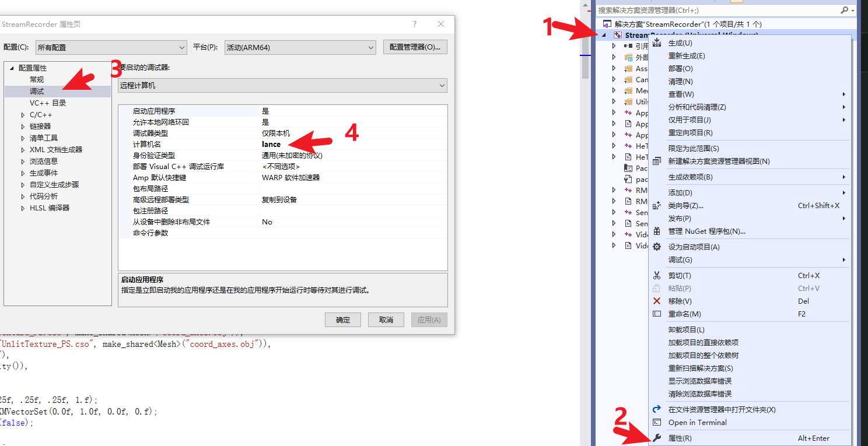The image size is (868, 446).
Task: Select 卸载项目(L) in the context menu
Action: tap(750, 329)
